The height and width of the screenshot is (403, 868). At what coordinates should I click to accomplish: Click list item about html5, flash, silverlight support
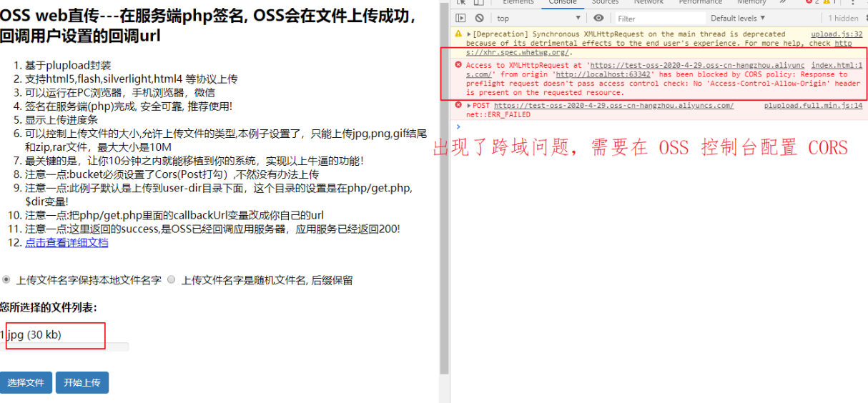click(132, 79)
